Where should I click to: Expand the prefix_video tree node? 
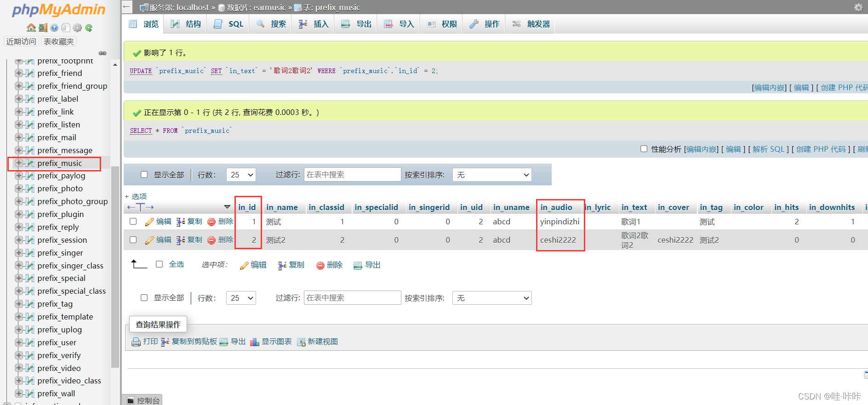[19, 368]
